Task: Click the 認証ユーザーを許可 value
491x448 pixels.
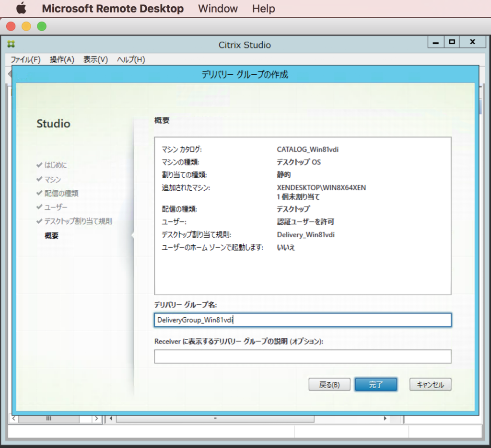Action: (305, 222)
